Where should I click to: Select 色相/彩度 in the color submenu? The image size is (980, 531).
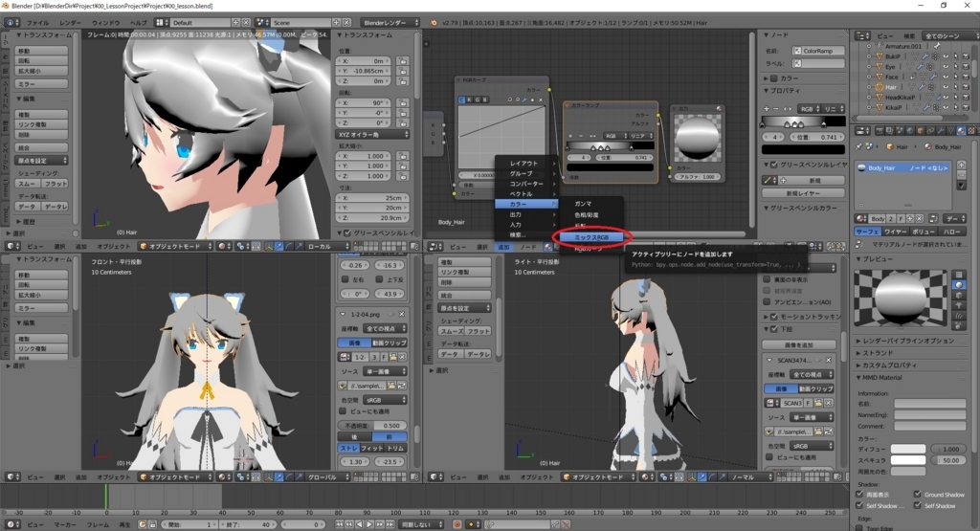591,215
